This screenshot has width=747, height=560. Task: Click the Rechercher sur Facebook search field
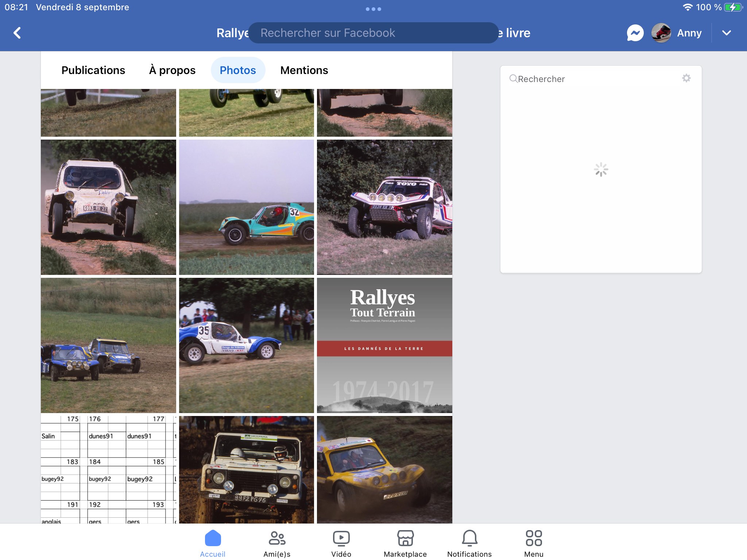373,33
